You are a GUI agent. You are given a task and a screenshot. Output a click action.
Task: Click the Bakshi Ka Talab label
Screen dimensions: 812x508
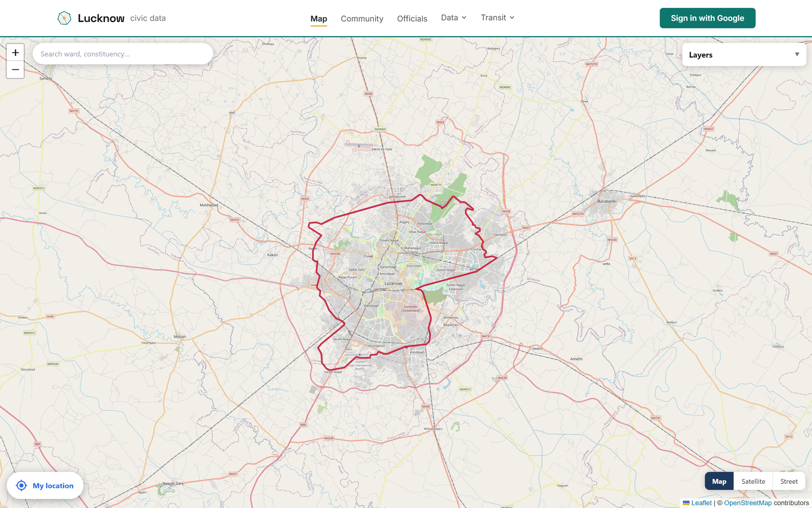tap(382, 149)
